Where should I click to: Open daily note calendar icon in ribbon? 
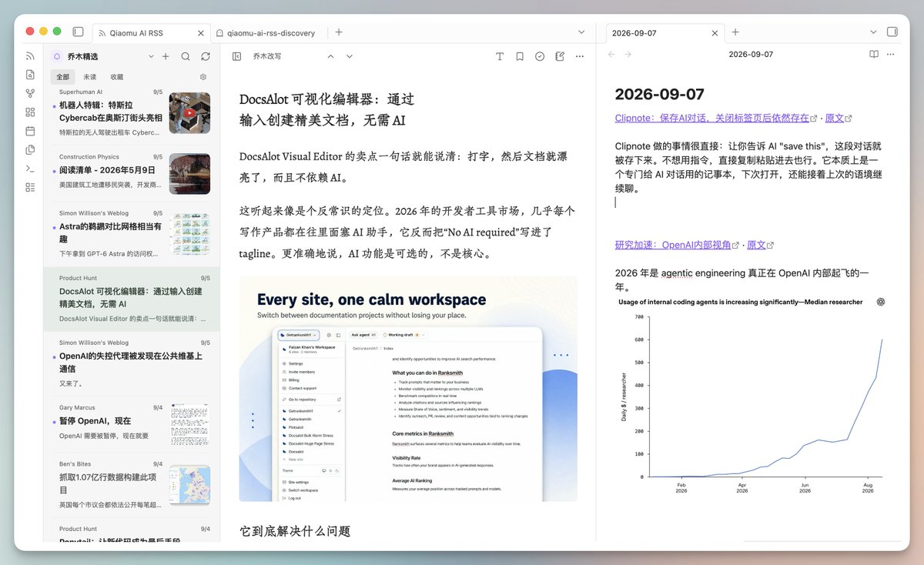coord(30,131)
